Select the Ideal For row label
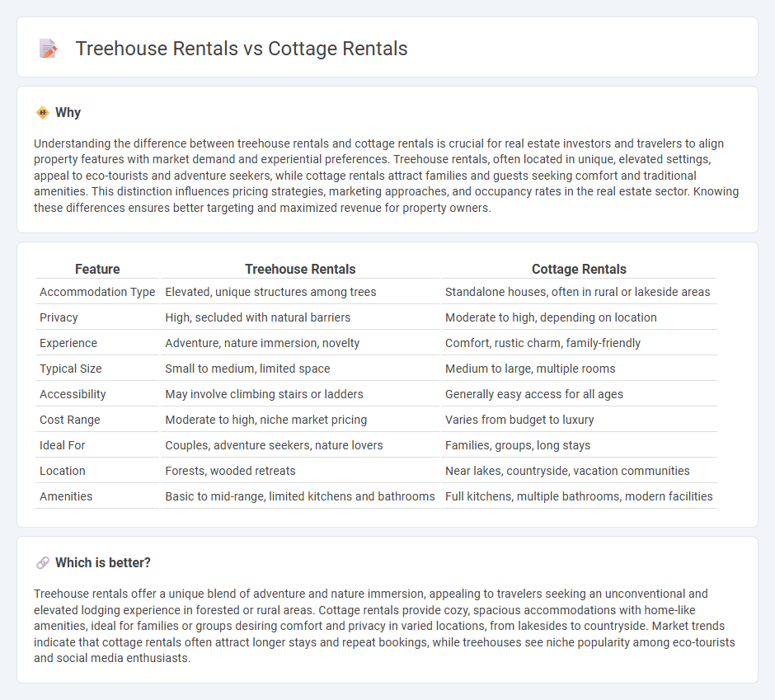The width and height of the screenshot is (775, 700). pyautogui.click(x=63, y=445)
